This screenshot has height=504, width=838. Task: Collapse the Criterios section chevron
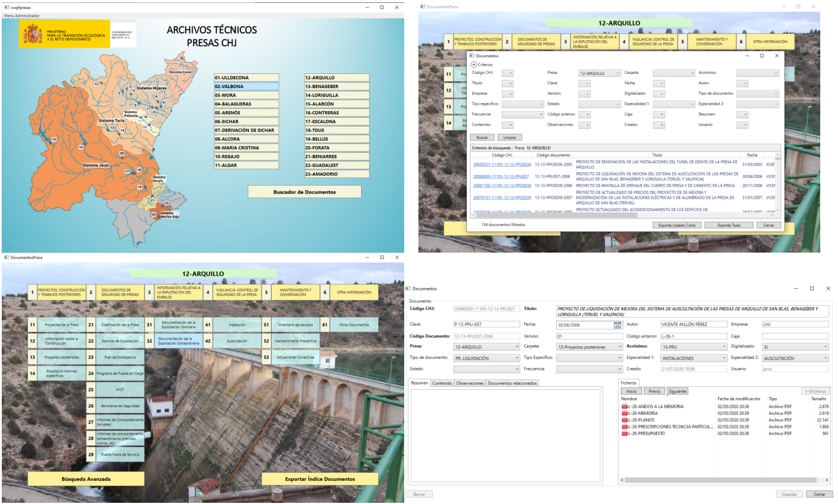[x=473, y=64]
